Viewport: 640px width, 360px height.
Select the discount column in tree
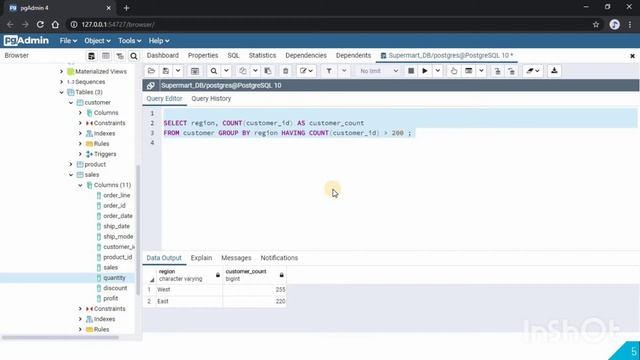click(115, 288)
